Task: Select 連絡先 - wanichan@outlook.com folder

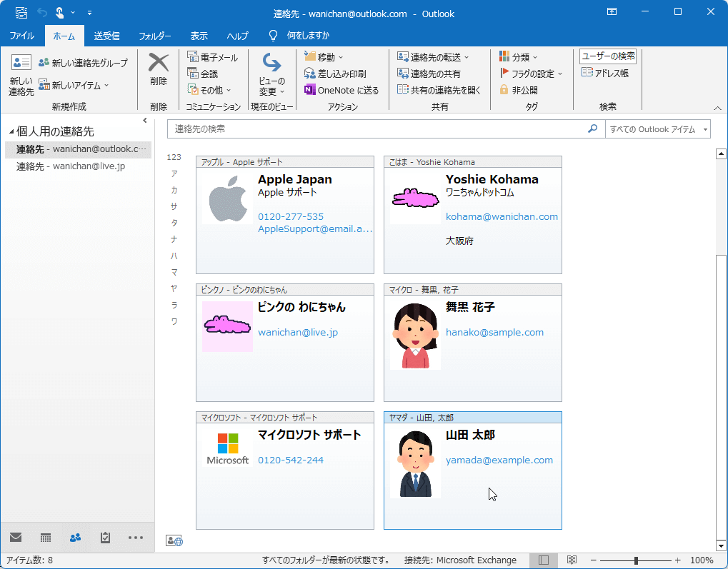Action: (78, 149)
